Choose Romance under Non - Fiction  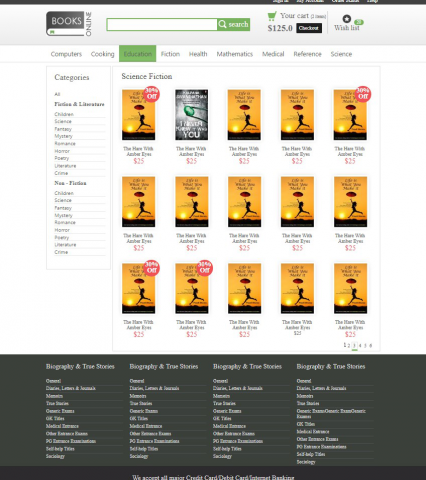65,223
